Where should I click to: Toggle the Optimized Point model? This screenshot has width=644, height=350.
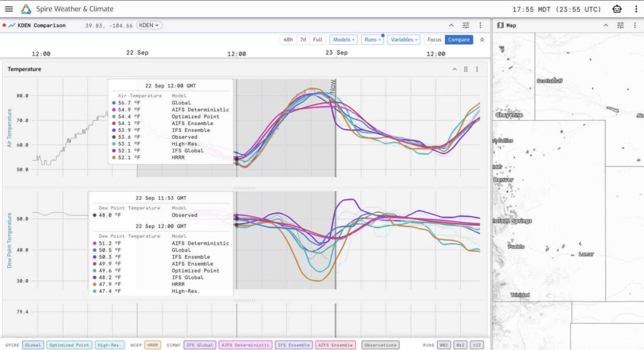[69, 345]
